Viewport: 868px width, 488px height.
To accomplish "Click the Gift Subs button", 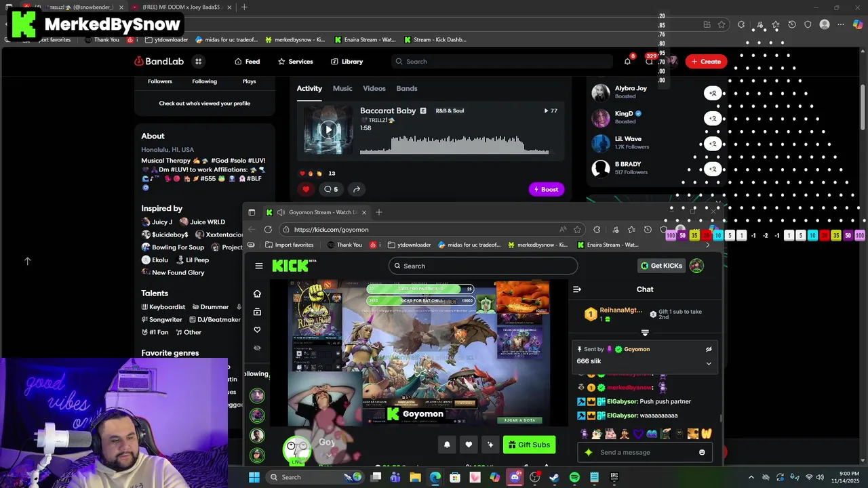I will click(529, 445).
